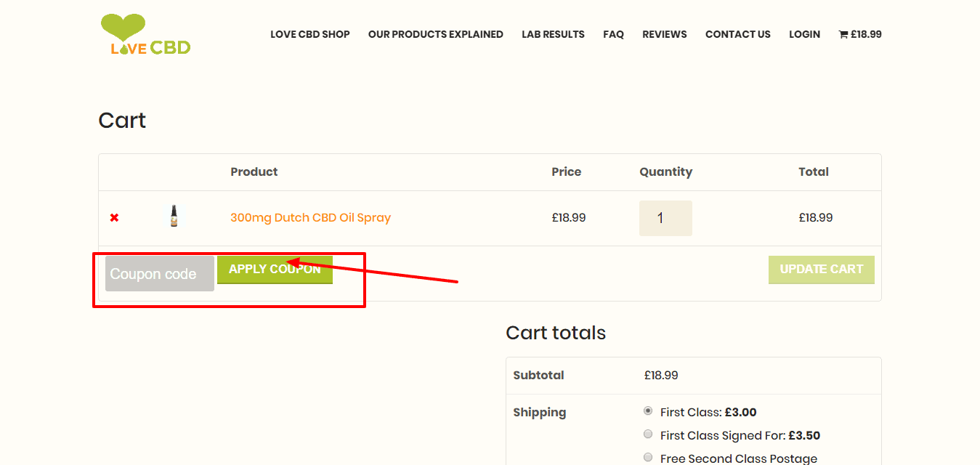
Task: Select First Class £3.00 shipping
Action: 648,411
